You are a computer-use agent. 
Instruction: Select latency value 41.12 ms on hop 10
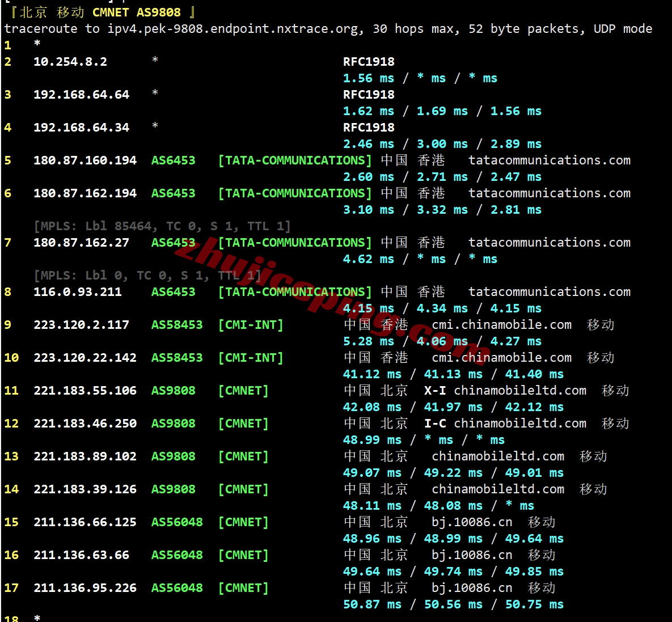click(x=372, y=374)
